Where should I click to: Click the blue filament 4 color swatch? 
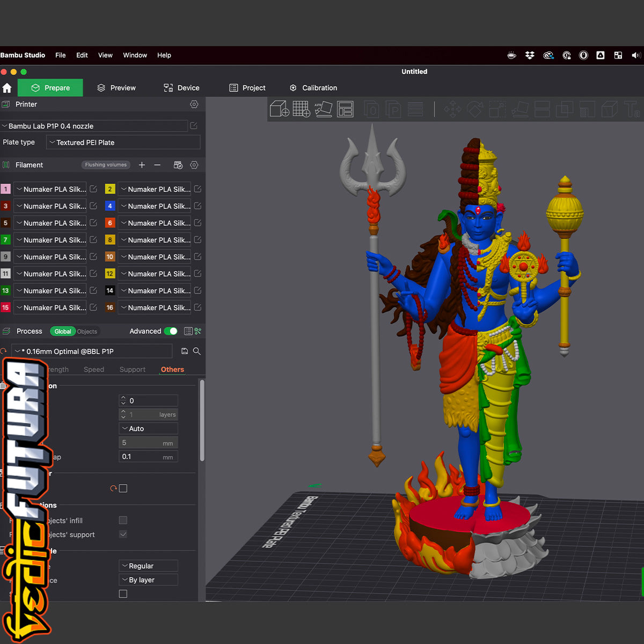point(110,206)
